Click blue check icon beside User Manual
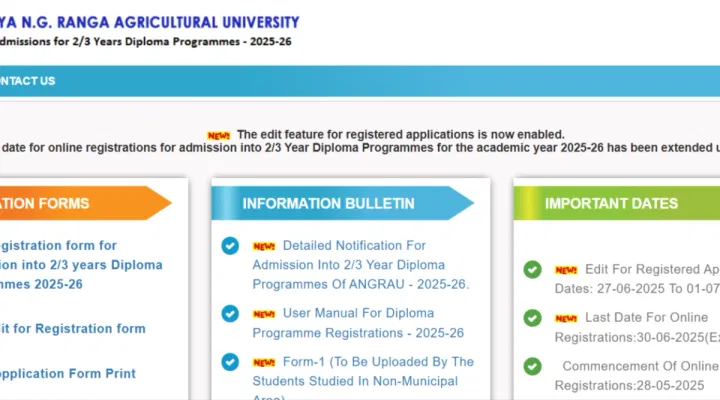The width and height of the screenshot is (720, 400). [x=230, y=314]
